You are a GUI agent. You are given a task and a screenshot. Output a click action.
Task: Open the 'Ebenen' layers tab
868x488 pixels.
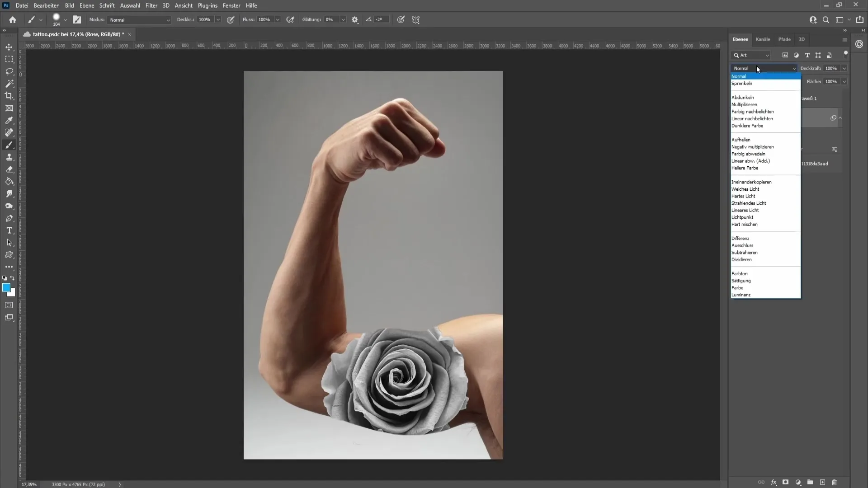point(741,39)
